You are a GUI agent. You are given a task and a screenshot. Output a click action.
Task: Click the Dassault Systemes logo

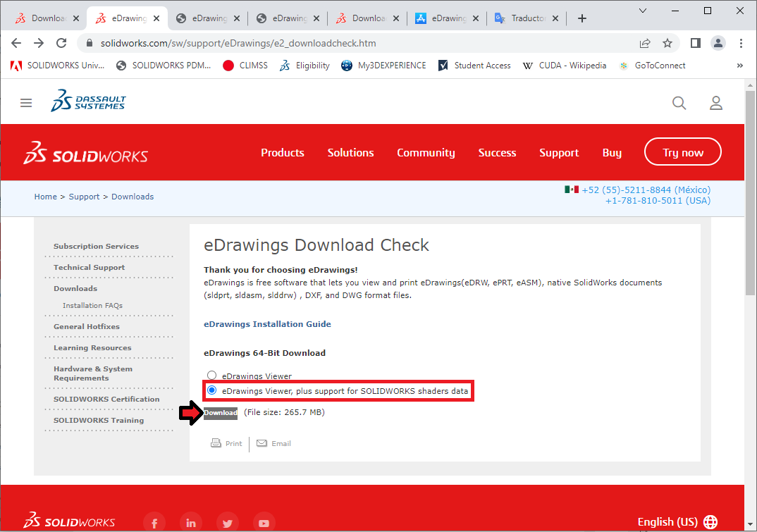pyautogui.click(x=88, y=101)
